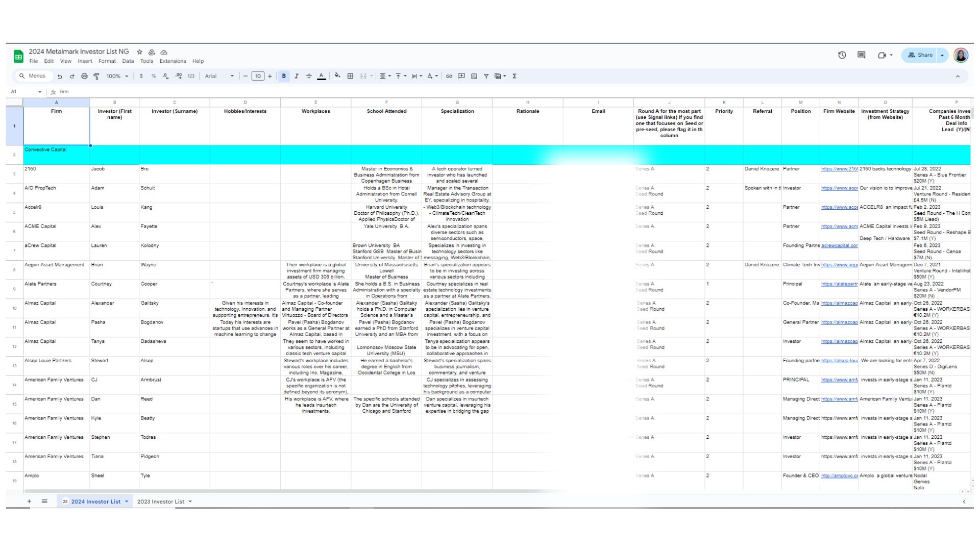Open the Extensions menu
The height and width of the screenshot is (551, 980).
173,61
